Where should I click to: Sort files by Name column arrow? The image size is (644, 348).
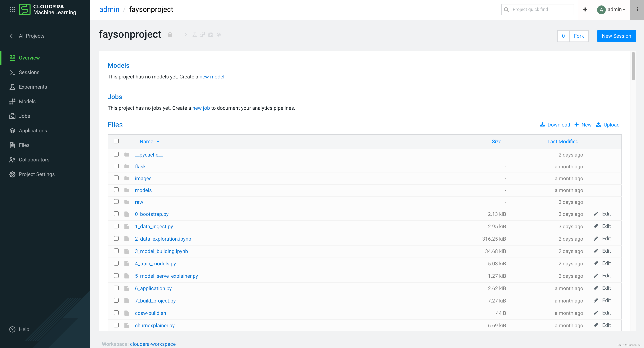(x=158, y=142)
